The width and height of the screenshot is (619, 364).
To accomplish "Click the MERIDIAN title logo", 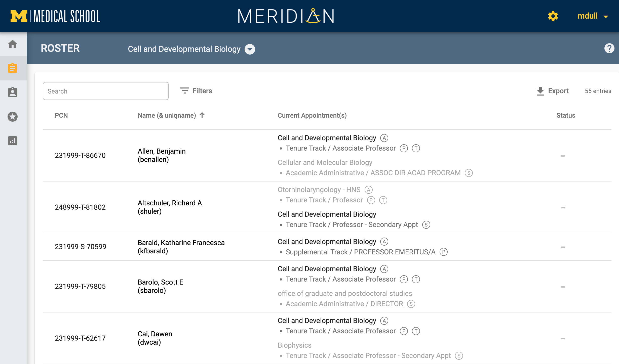I will pyautogui.click(x=286, y=16).
